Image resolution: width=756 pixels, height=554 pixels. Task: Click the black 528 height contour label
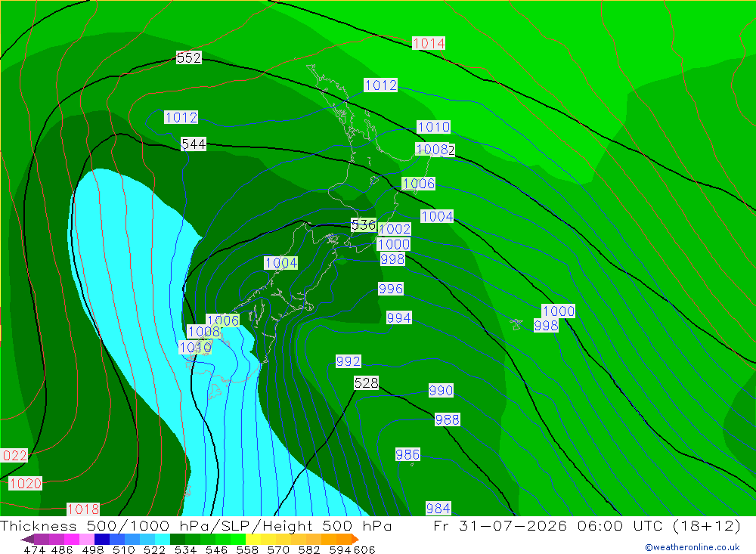pos(366,383)
